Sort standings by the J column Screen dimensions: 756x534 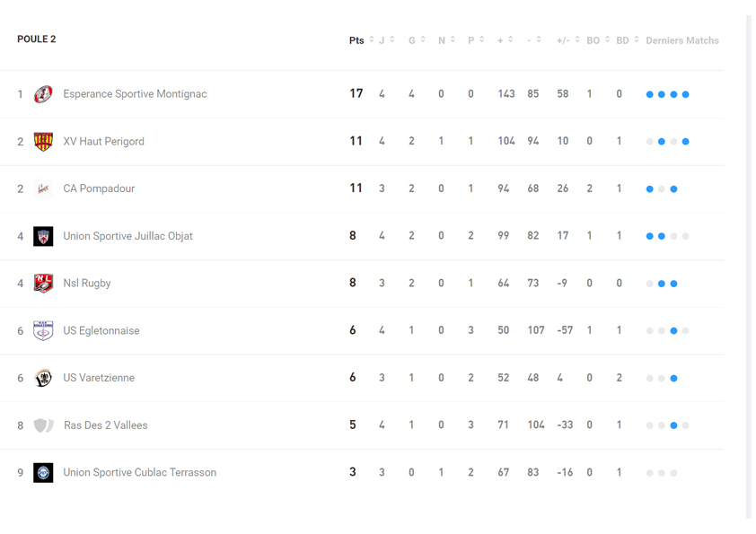coord(387,40)
